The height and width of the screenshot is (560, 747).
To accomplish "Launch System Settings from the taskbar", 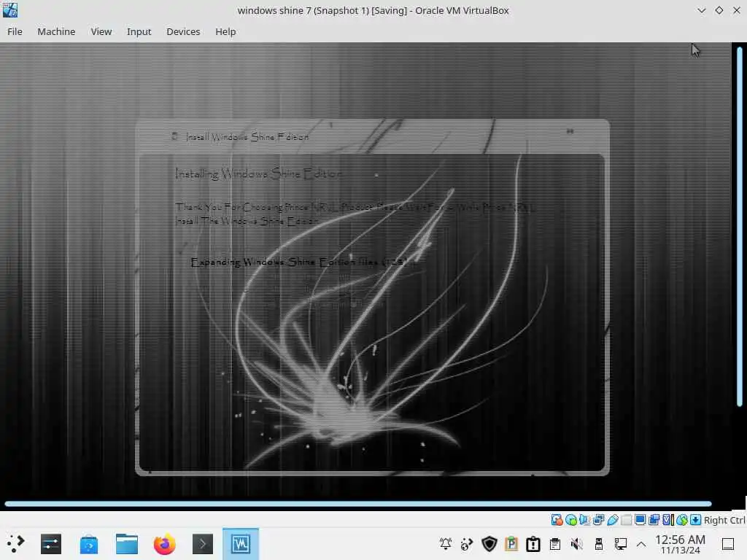I will pyautogui.click(x=51, y=544).
